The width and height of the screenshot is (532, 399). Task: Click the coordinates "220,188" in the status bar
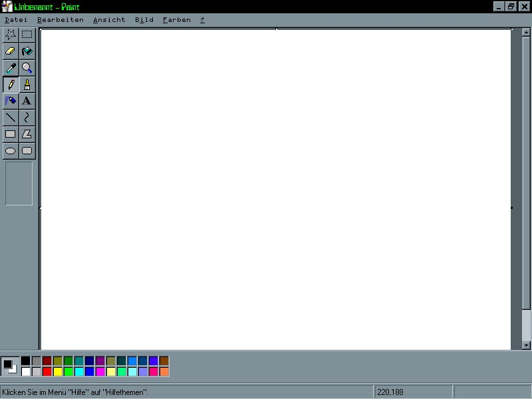pos(390,392)
